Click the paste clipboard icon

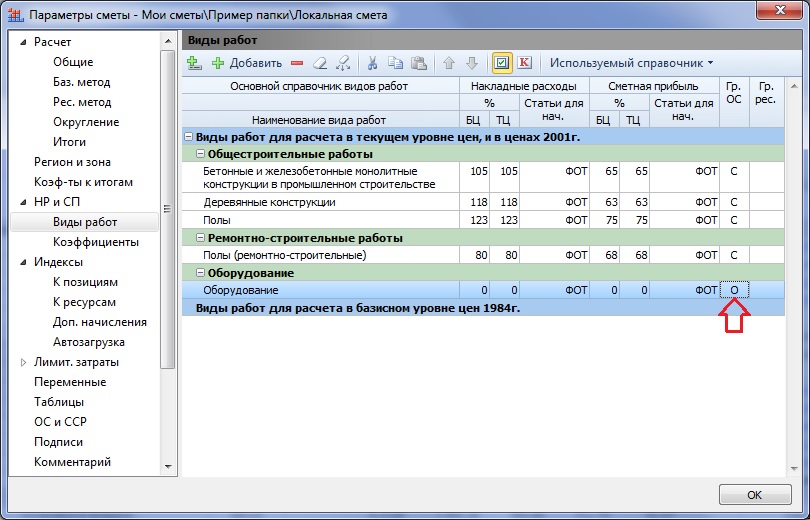click(x=419, y=63)
